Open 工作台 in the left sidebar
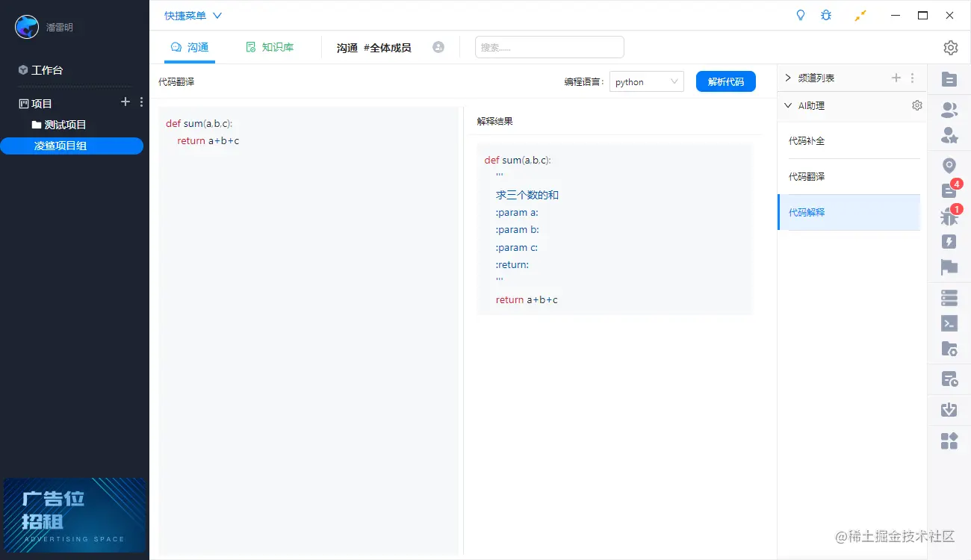 pos(41,69)
